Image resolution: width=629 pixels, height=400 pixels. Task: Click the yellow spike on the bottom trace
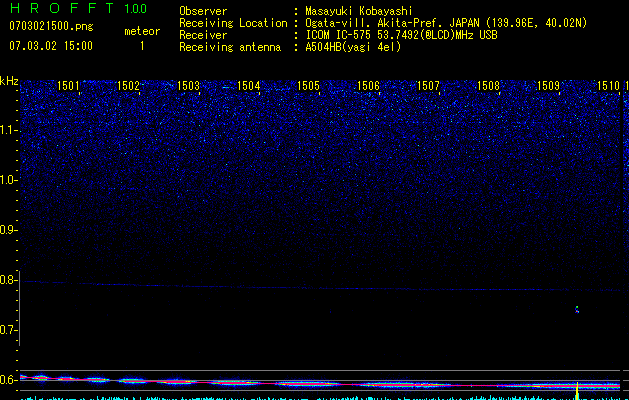[x=577, y=391]
